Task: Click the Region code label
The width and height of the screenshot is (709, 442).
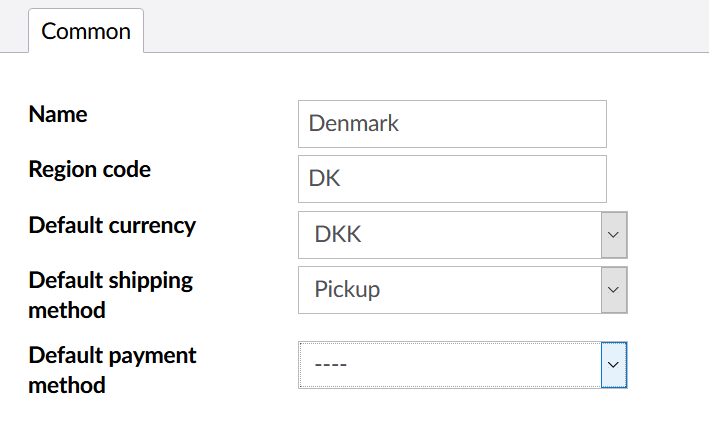Action: (x=90, y=169)
